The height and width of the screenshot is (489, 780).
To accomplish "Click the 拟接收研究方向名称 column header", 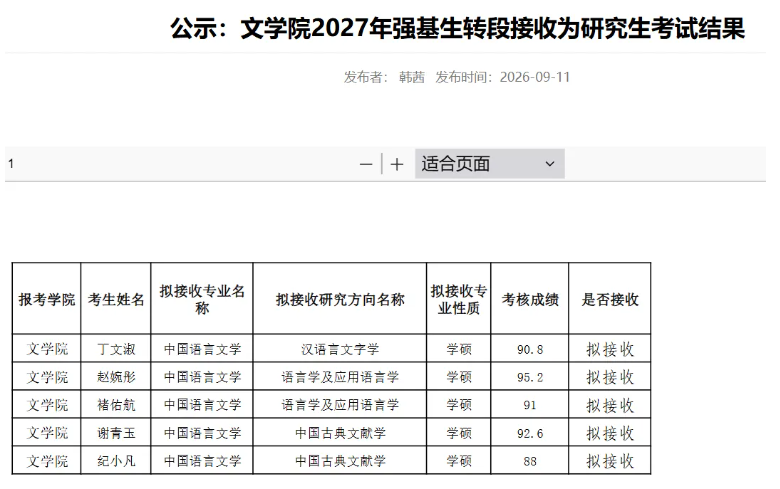I will tap(340, 299).
